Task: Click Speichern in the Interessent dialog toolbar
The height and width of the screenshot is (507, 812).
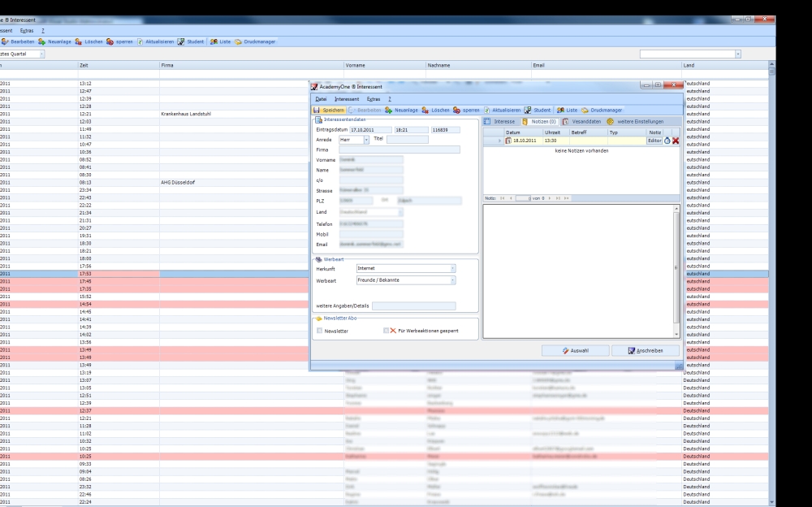Action: (x=329, y=110)
